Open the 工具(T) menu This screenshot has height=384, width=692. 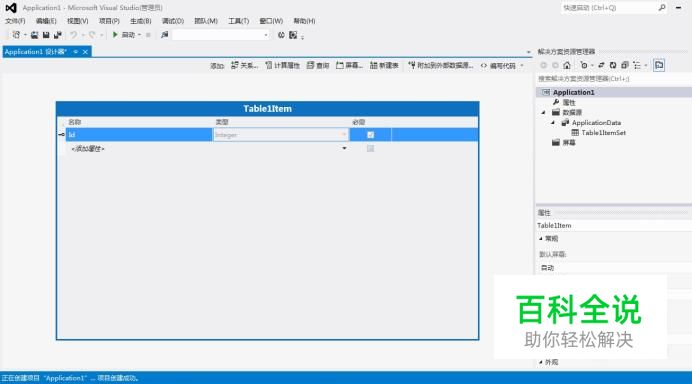[238, 21]
